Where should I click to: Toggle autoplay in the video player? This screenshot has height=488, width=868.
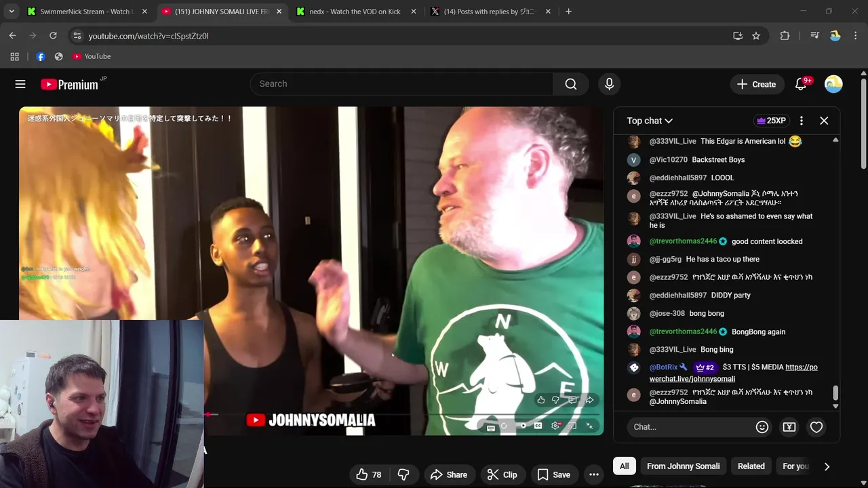[x=522, y=426]
